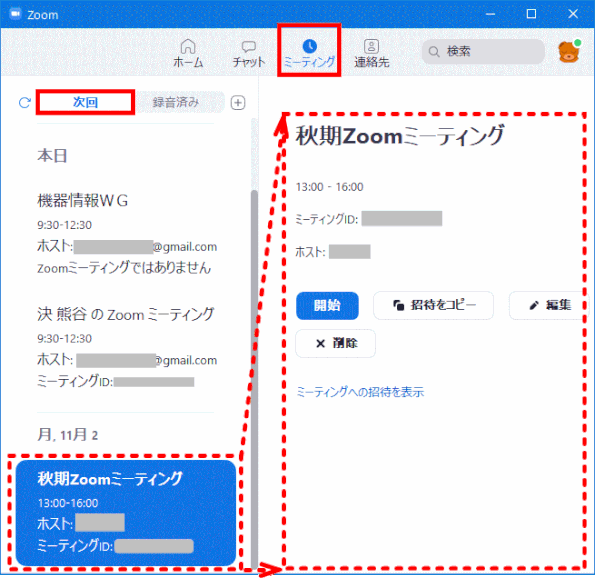This screenshot has height=578, width=595.
Task: Click the 月, 11月 2 date header
Action: pos(68,435)
